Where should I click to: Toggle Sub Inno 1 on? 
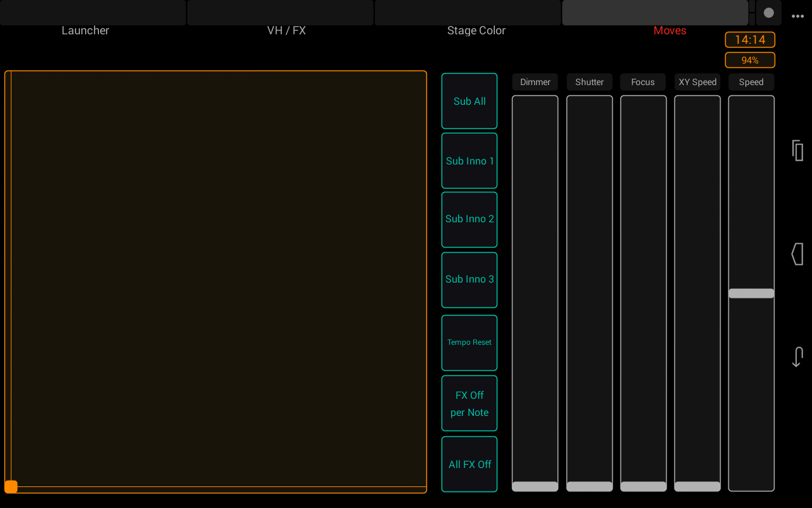pyautogui.click(x=469, y=160)
